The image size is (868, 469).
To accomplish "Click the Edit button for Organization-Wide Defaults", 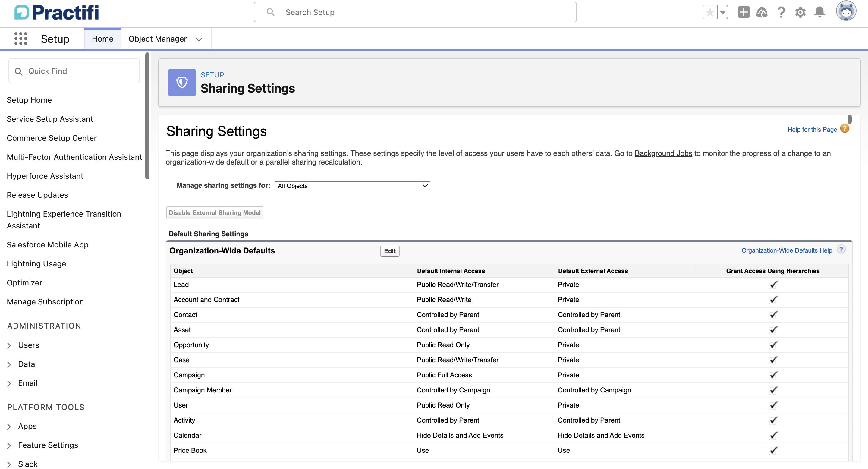I will (x=389, y=251).
